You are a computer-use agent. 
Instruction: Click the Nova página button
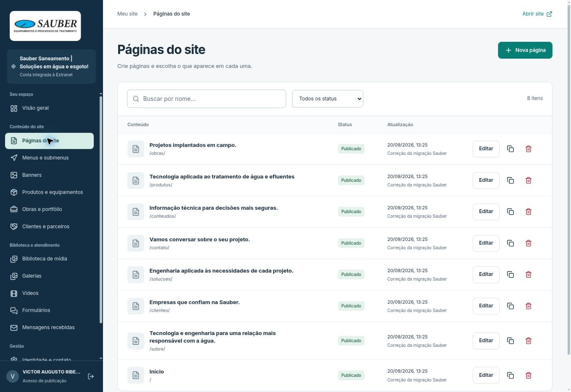coord(525,50)
